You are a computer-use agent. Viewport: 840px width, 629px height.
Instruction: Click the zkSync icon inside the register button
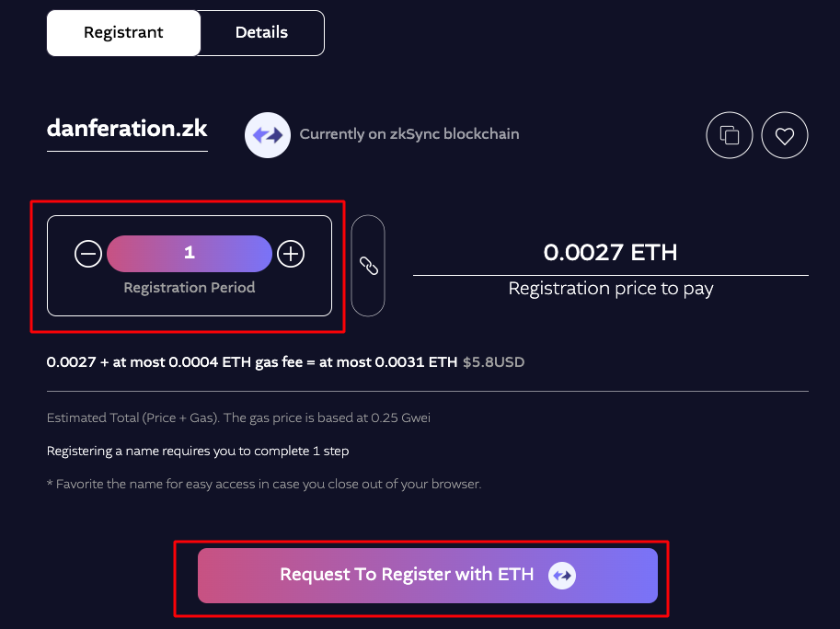(x=562, y=576)
